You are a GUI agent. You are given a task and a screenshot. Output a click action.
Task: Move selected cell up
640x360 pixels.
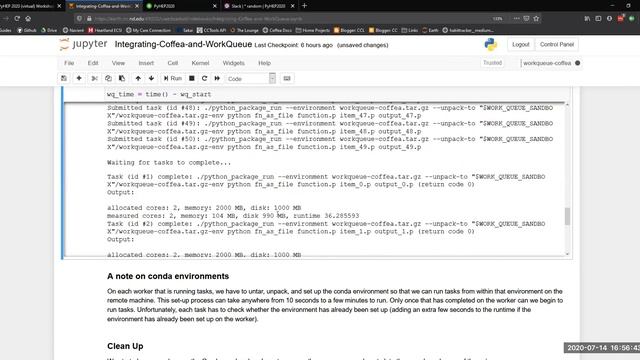pyautogui.click(x=138, y=78)
